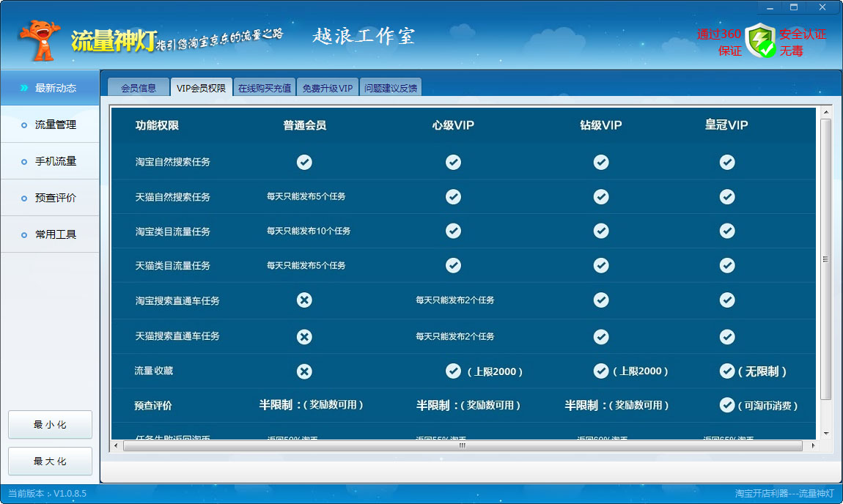
Task: Click the 普通会员 column header
Action: [304, 125]
